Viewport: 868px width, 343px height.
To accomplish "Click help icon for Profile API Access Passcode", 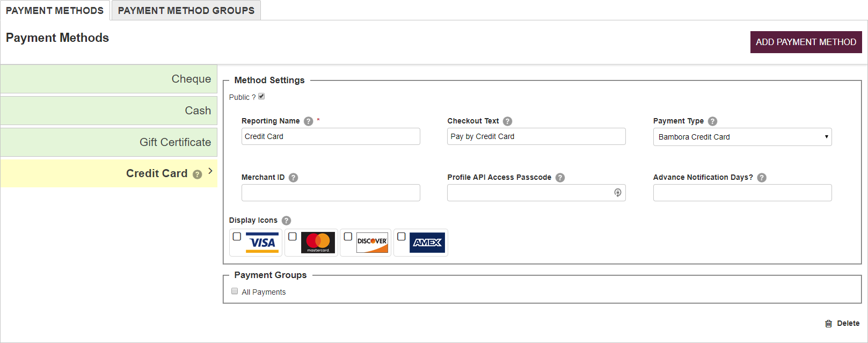I will pos(560,178).
